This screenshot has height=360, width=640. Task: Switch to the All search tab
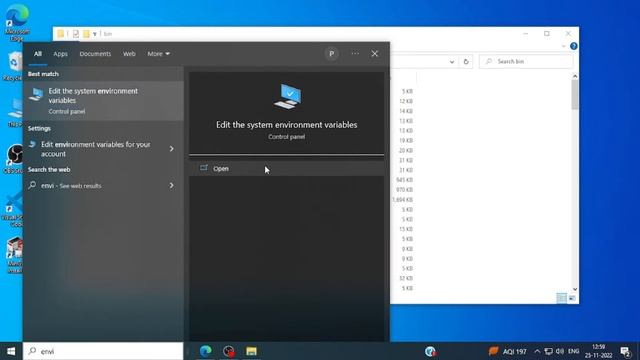pos(38,54)
